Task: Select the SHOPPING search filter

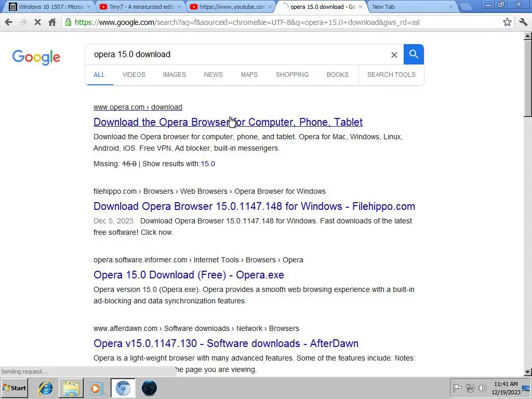Action: click(x=292, y=75)
